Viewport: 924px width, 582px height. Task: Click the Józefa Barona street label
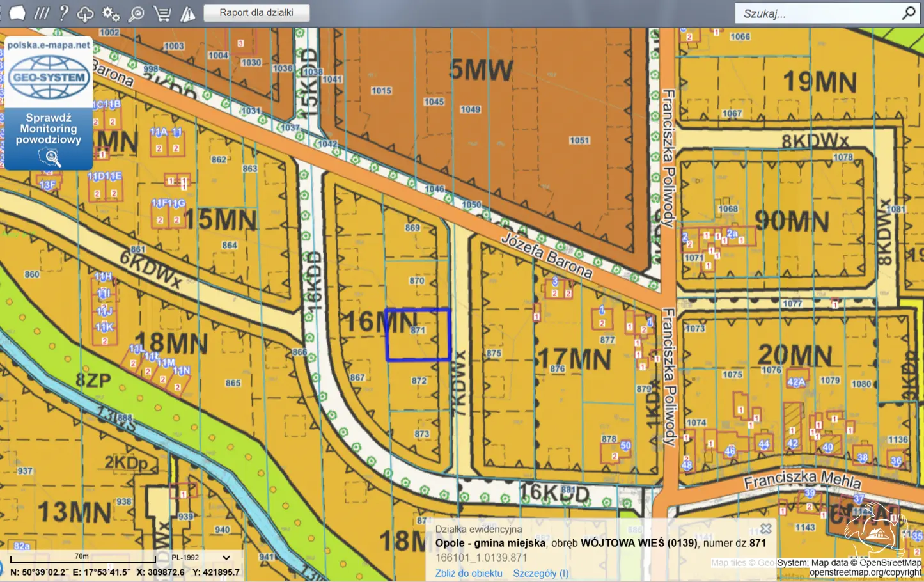pyautogui.click(x=547, y=255)
